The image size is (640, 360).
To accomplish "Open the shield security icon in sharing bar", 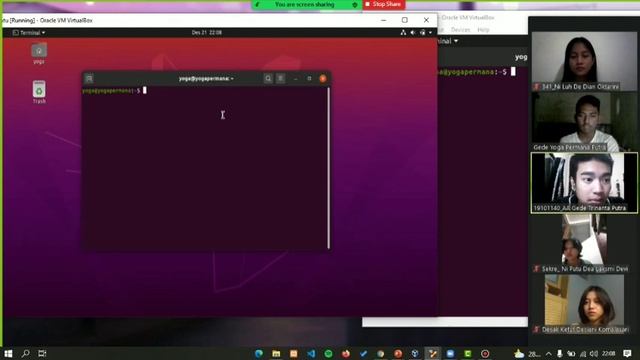I will point(355,5).
